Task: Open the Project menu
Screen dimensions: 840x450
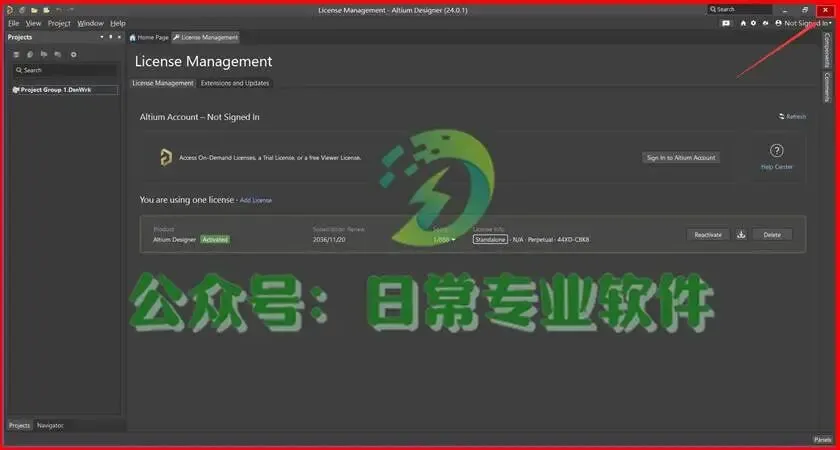Action: coord(59,24)
